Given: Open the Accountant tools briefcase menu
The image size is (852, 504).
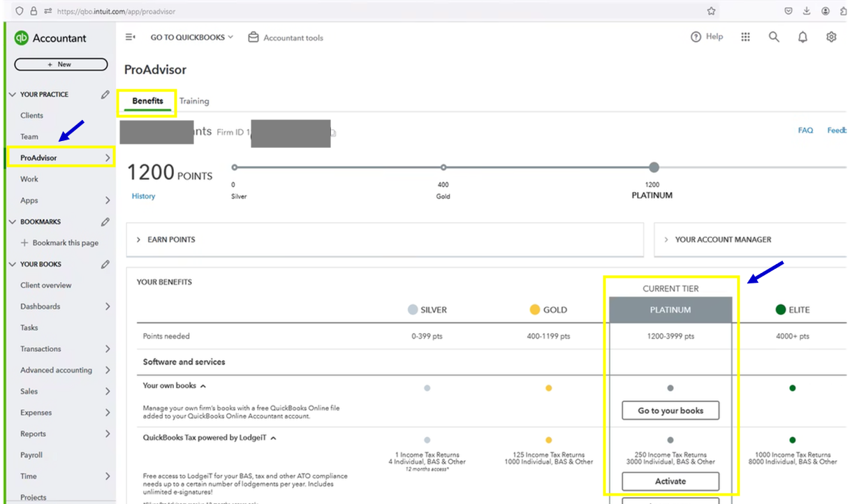Looking at the screenshot, I should pos(286,38).
